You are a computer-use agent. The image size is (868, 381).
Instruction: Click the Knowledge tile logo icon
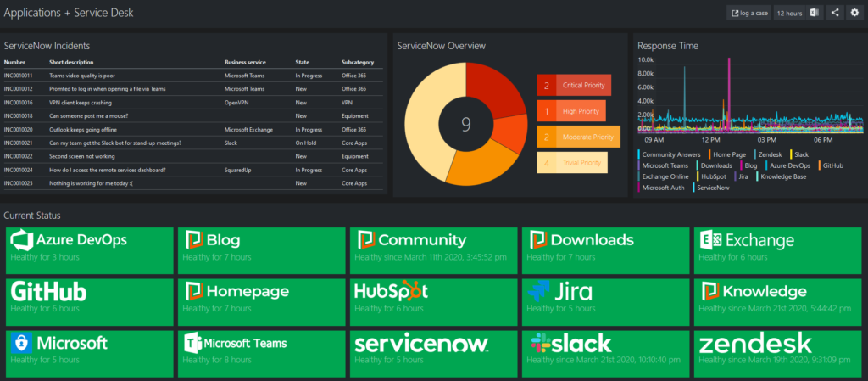pos(710,291)
